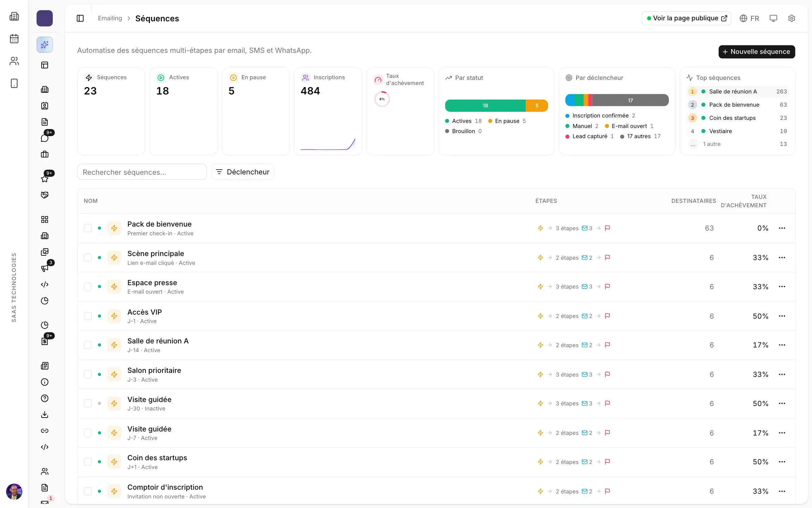Check the Pack de bienvenue row checkbox
812x508 pixels.
coord(88,228)
